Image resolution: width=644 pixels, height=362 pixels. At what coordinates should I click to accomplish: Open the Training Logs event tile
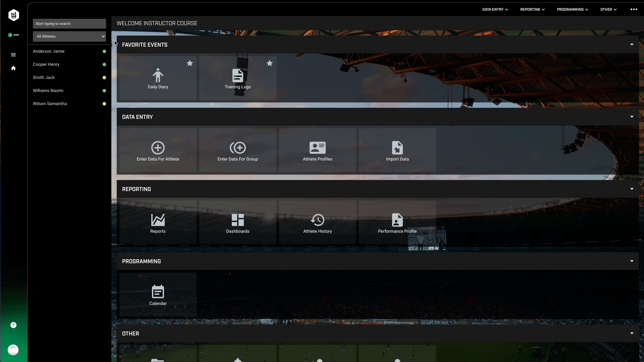237,78
